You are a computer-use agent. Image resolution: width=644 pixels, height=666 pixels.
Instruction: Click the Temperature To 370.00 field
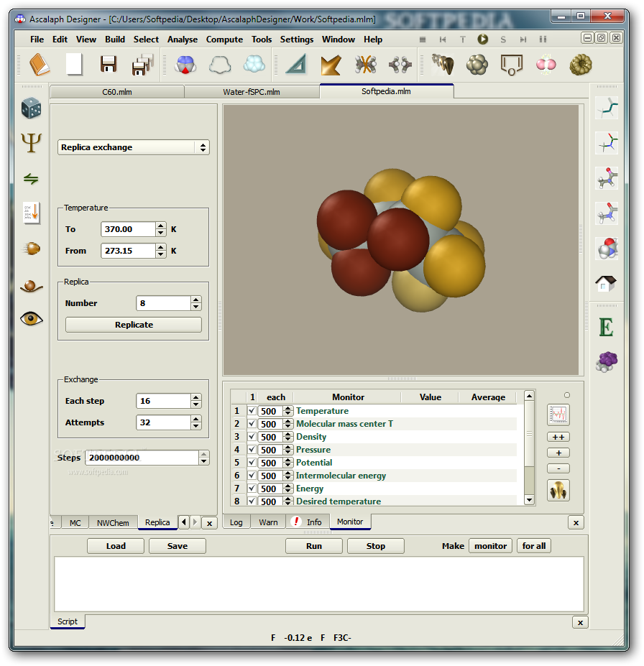point(128,229)
